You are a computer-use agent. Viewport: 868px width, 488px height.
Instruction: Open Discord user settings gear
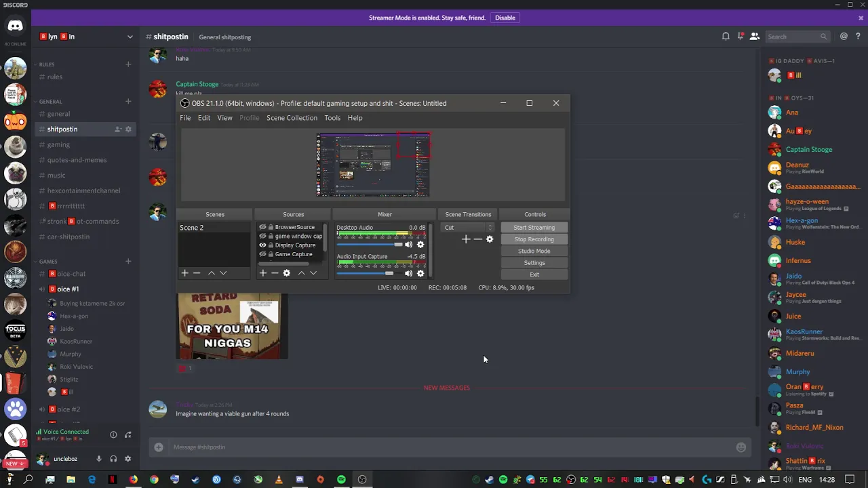point(127,459)
